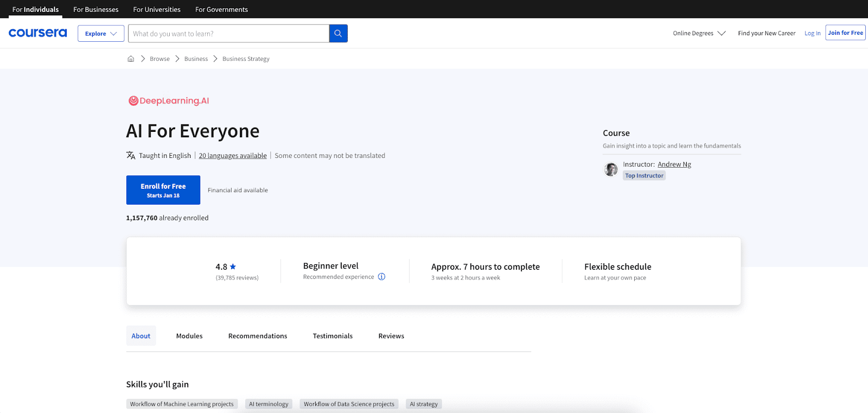Click the Business breadcrumb
The height and width of the screenshot is (413, 868).
tap(196, 59)
